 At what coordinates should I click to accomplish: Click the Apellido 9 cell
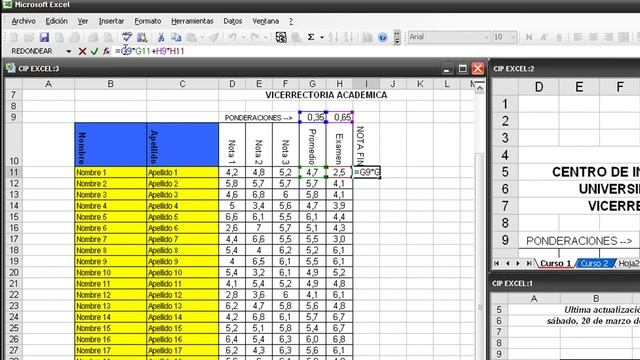coord(182,261)
